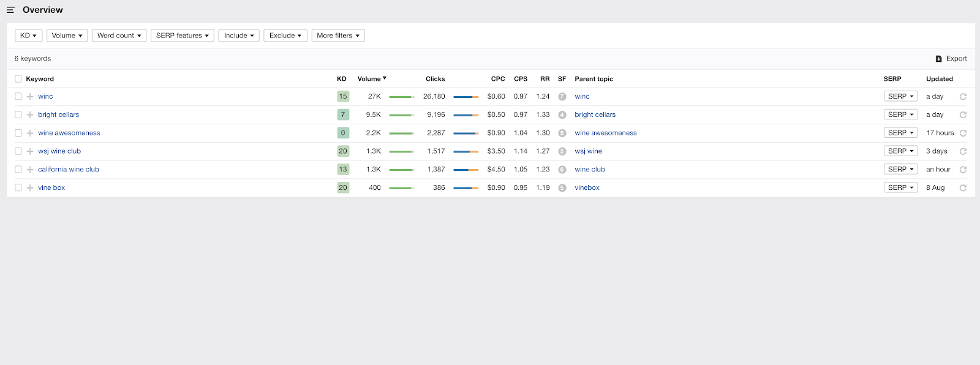The image size is (980, 365).
Task: Click SERP features badge for vine box
Action: tap(562, 188)
